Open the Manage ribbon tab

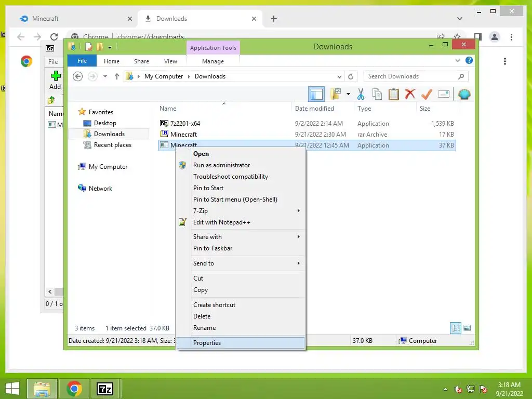click(213, 61)
